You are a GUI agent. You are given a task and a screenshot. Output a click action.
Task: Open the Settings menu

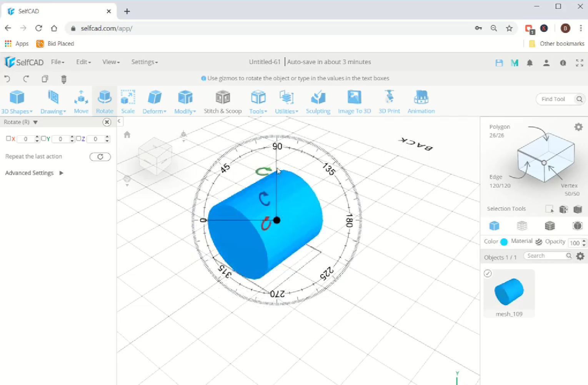tap(145, 62)
